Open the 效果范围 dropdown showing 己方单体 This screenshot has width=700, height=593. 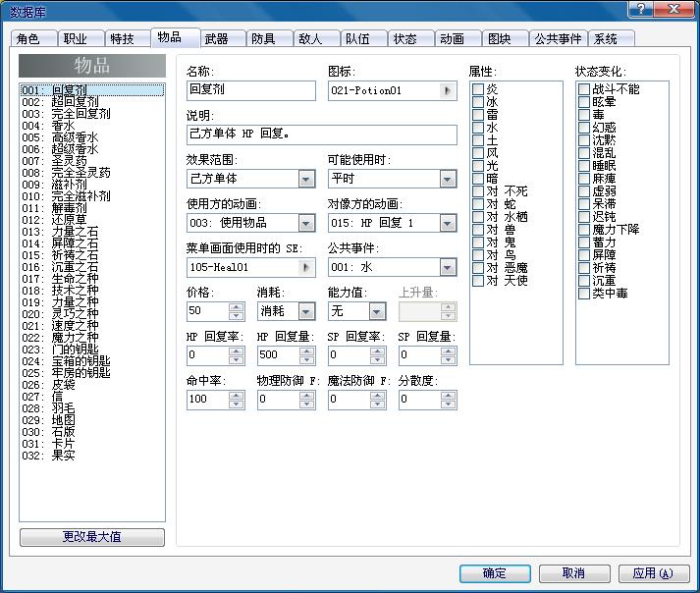306,179
